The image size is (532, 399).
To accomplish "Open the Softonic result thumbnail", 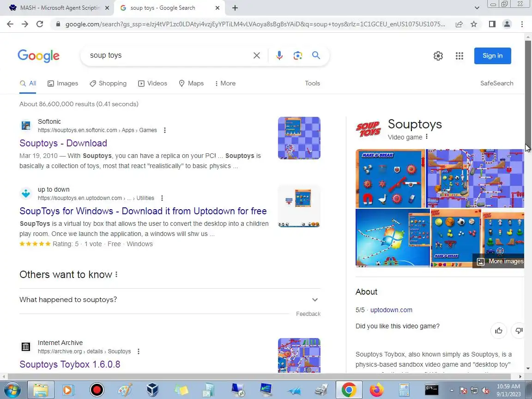I will tap(299, 138).
